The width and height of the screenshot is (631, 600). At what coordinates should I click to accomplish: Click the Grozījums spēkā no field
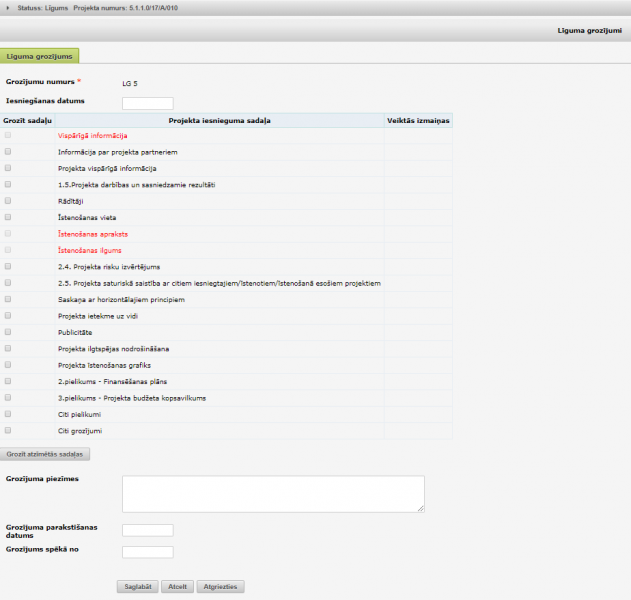tap(147, 552)
